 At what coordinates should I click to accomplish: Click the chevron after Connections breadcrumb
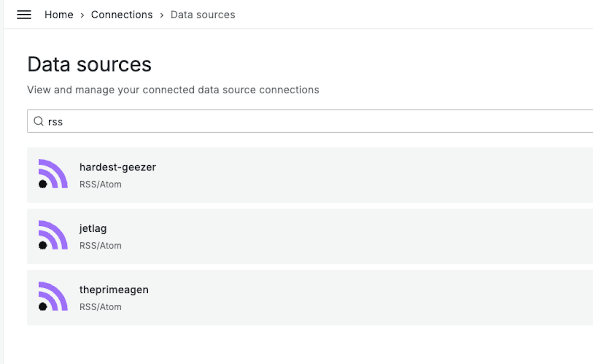coord(162,15)
